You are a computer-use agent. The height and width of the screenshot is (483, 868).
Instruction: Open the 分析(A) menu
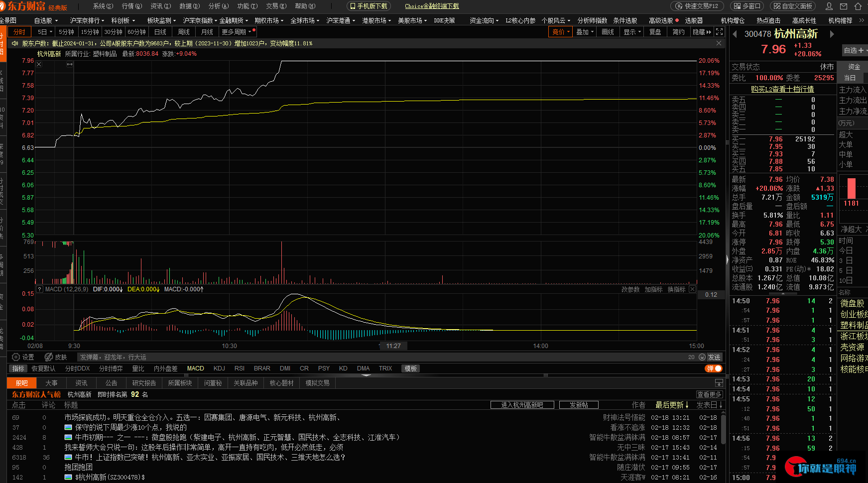219,6
